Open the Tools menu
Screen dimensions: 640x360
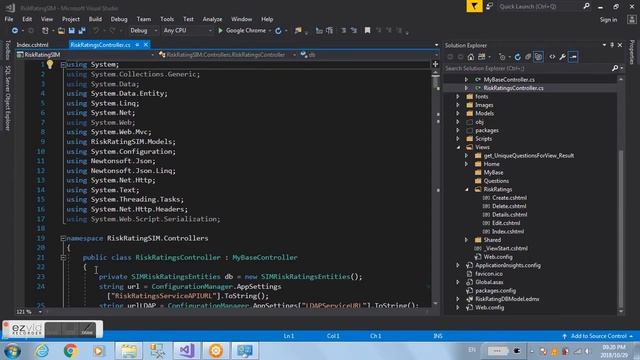tap(167, 19)
